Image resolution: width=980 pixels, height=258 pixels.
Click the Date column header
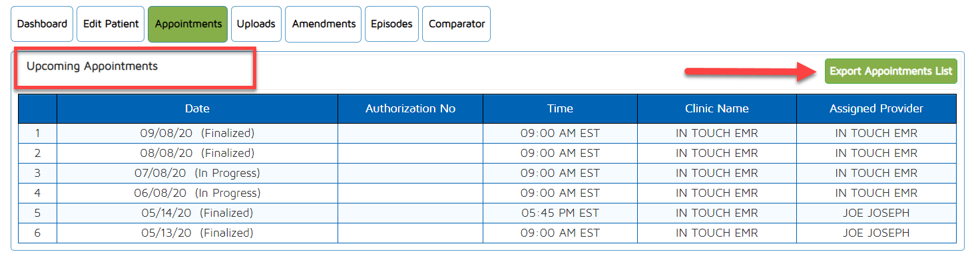click(x=197, y=108)
